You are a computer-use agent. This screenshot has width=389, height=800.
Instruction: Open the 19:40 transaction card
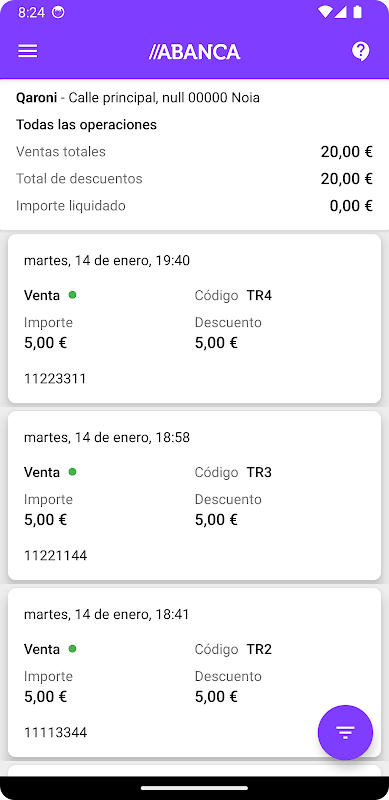[194, 319]
